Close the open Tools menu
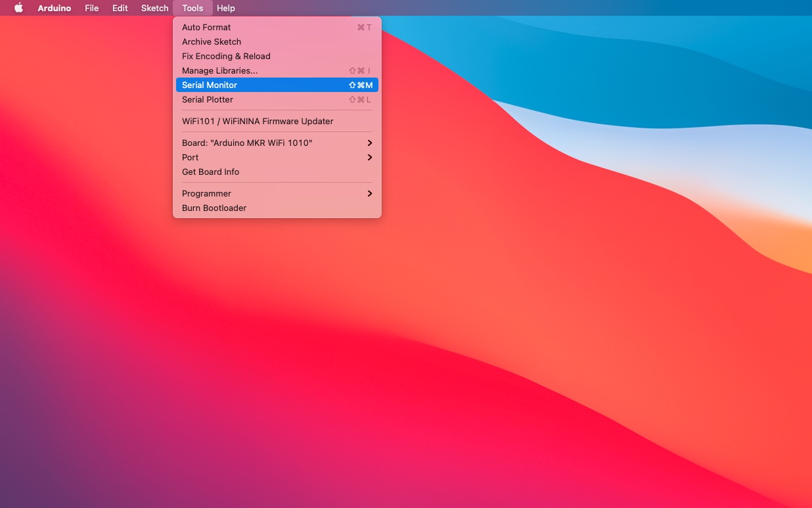The height and width of the screenshot is (508, 812). tap(192, 8)
